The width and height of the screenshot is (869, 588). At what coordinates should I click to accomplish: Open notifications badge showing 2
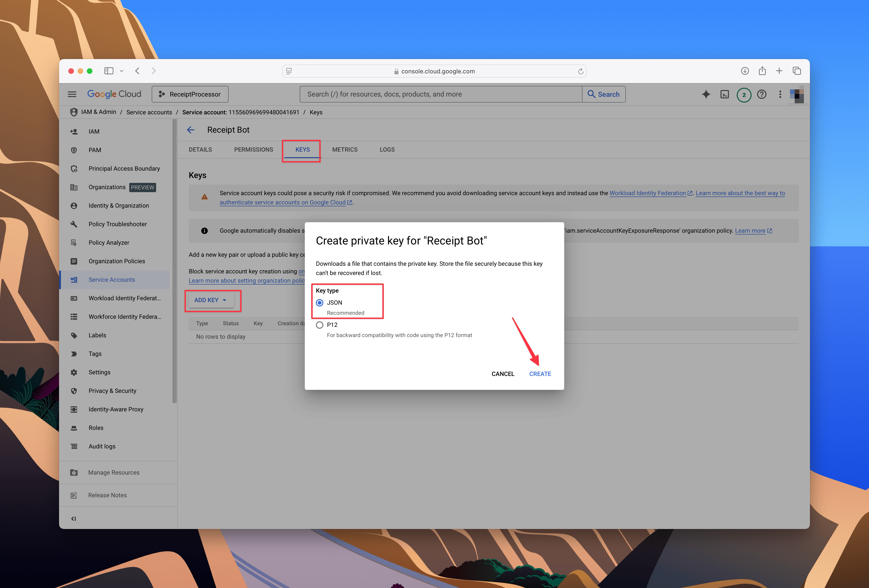click(x=744, y=95)
